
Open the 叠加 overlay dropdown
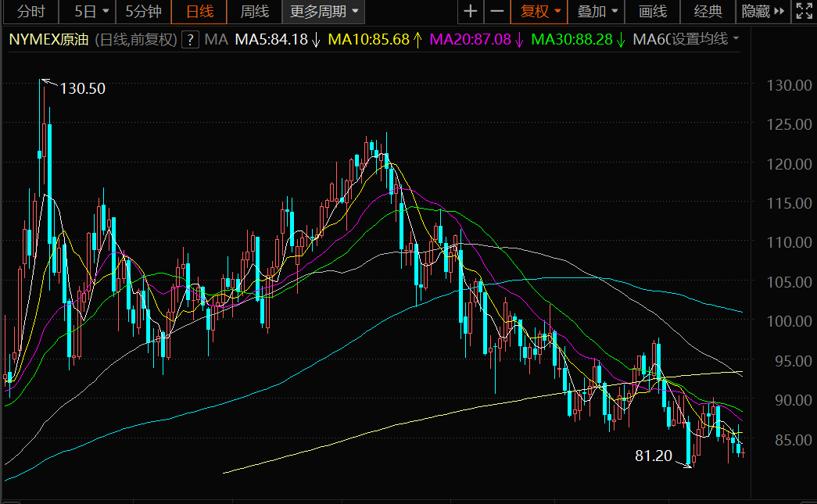(x=597, y=12)
